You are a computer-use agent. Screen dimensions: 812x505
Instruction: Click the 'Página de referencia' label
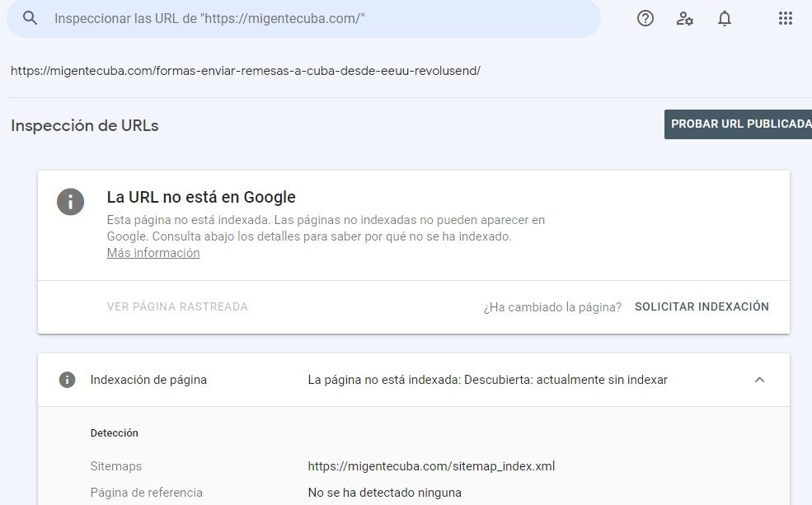pyautogui.click(x=147, y=493)
